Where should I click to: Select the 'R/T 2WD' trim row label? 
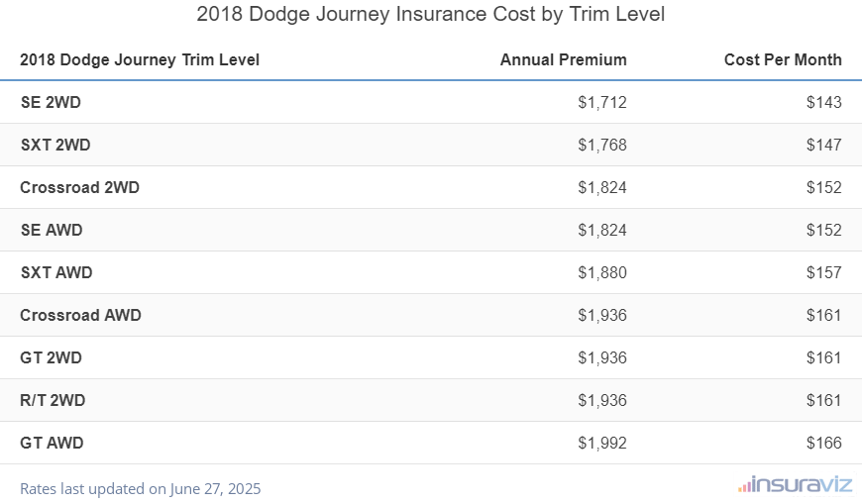tap(53, 400)
